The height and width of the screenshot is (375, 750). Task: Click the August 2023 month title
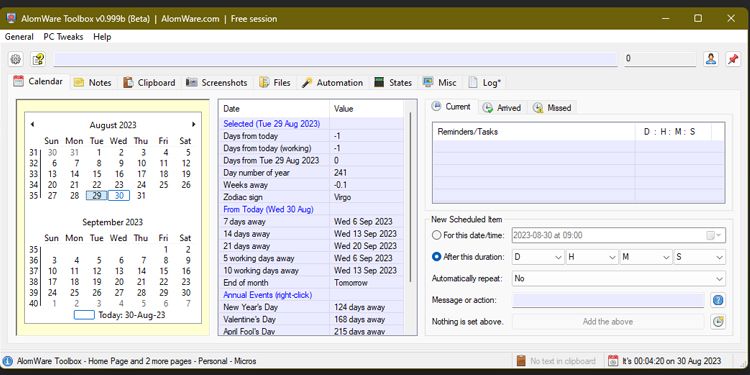click(113, 125)
